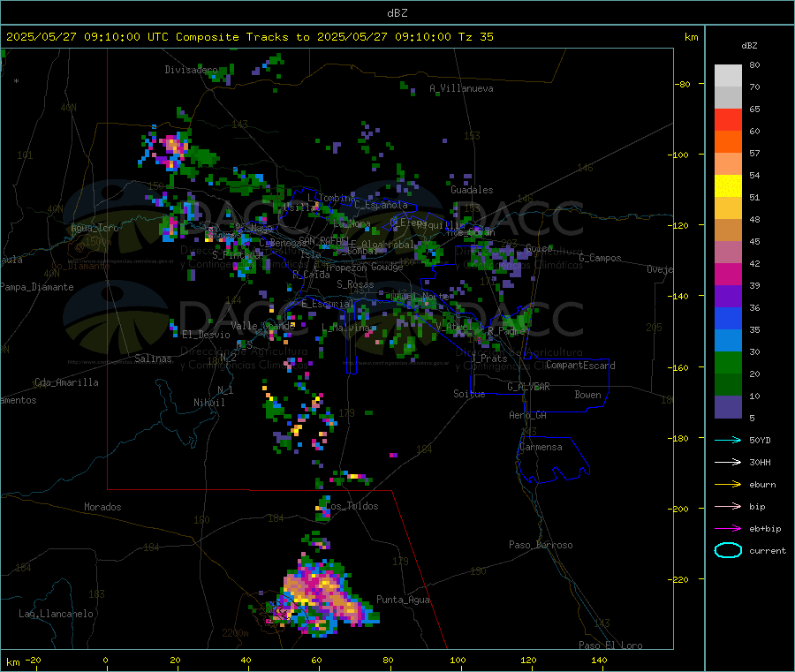795x672 pixels.
Task: Click the 'El_Desvio' place label
Action: [206, 335]
